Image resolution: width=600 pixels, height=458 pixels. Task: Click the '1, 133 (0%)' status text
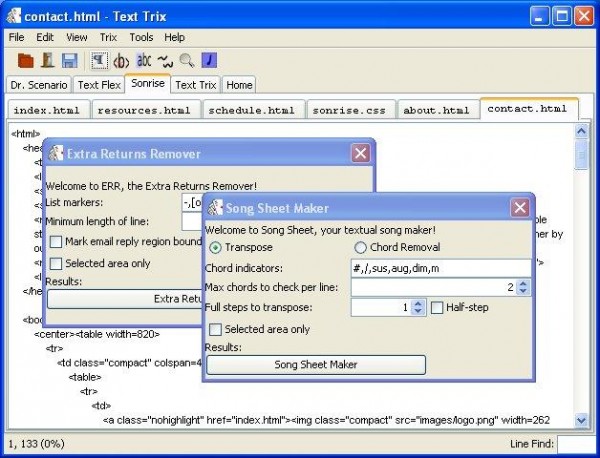coord(36,444)
